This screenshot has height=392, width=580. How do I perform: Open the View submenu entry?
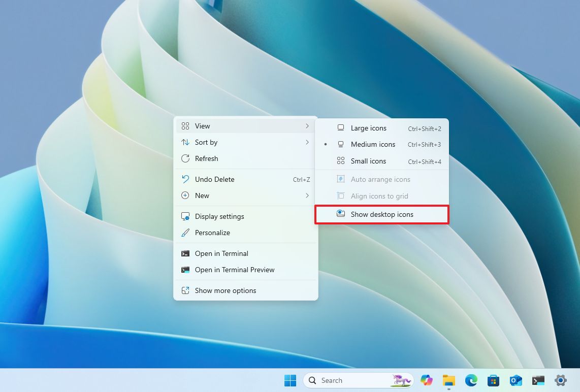point(246,126)
